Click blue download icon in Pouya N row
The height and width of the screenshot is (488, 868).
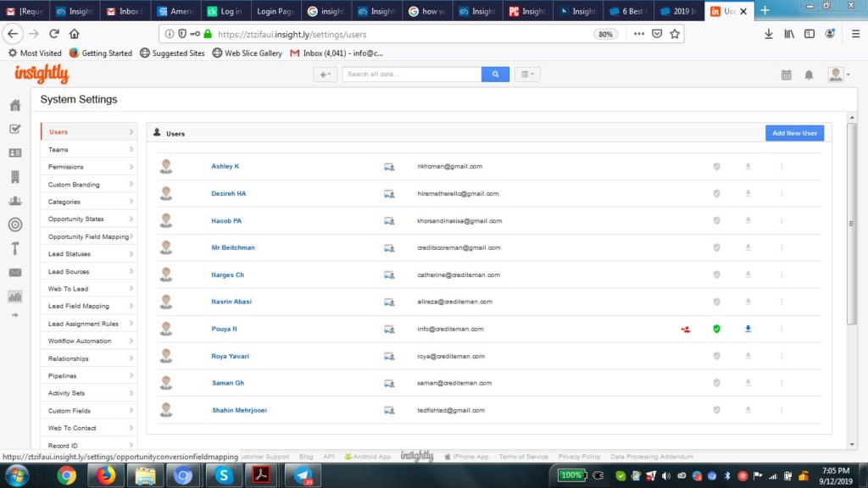click(748, 329)
